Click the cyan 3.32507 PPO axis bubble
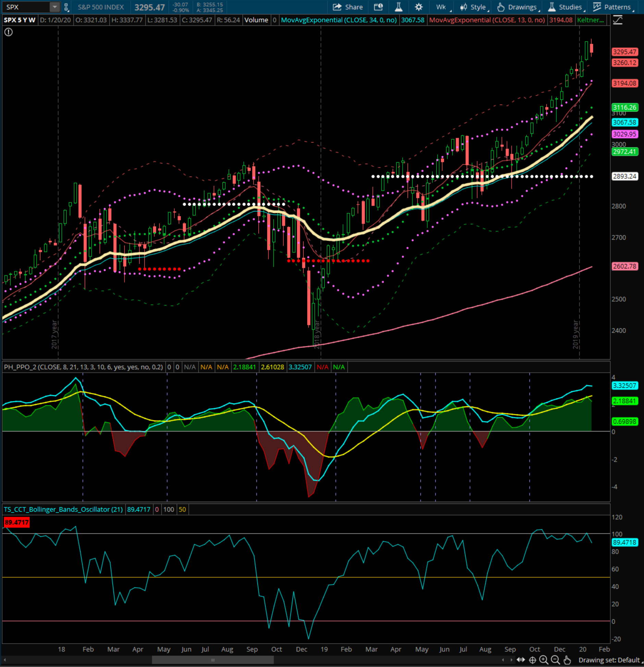 [x=625, y=385]
